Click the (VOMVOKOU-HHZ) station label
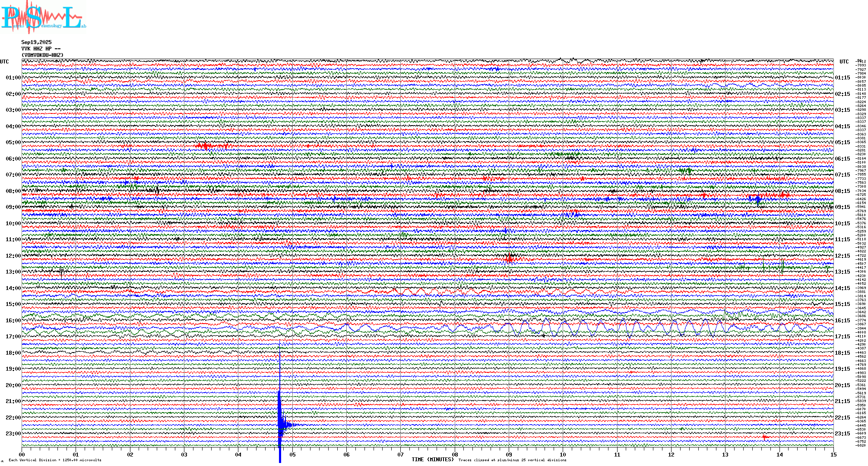 coord(42,55)
